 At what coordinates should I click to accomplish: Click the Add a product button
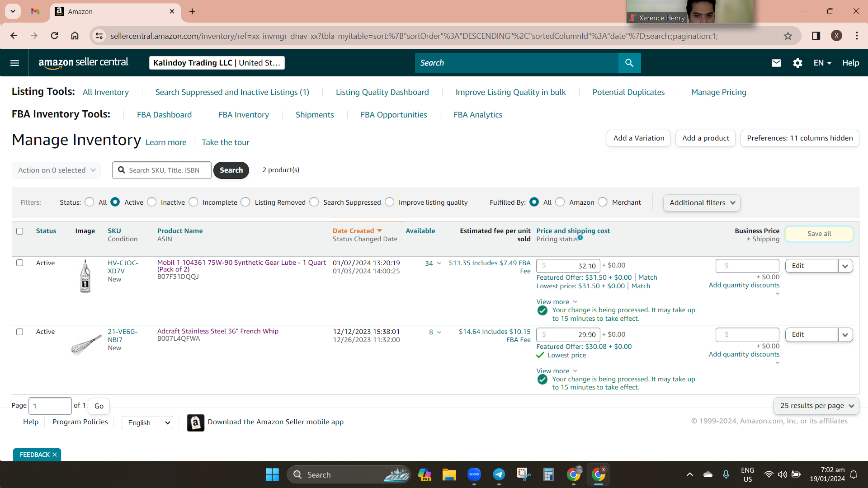[706, 138]
